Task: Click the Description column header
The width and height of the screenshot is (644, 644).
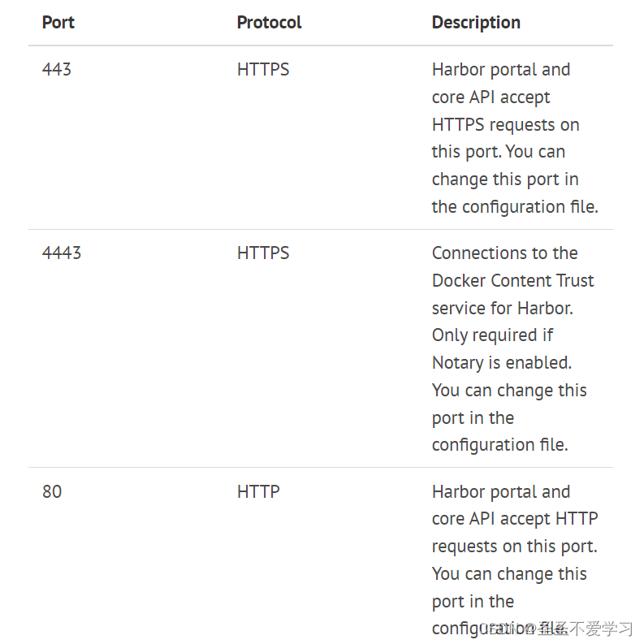Action: [476, 22]
